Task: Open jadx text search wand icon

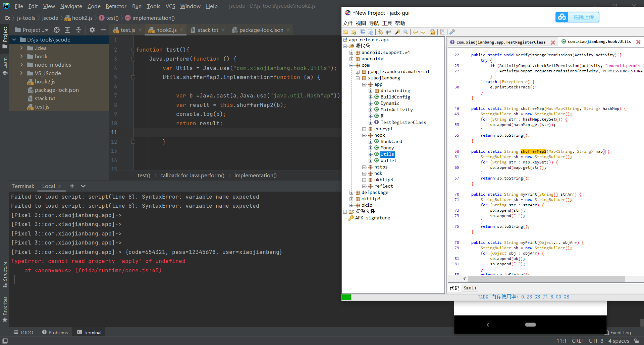Action: [x=398, y=32]
